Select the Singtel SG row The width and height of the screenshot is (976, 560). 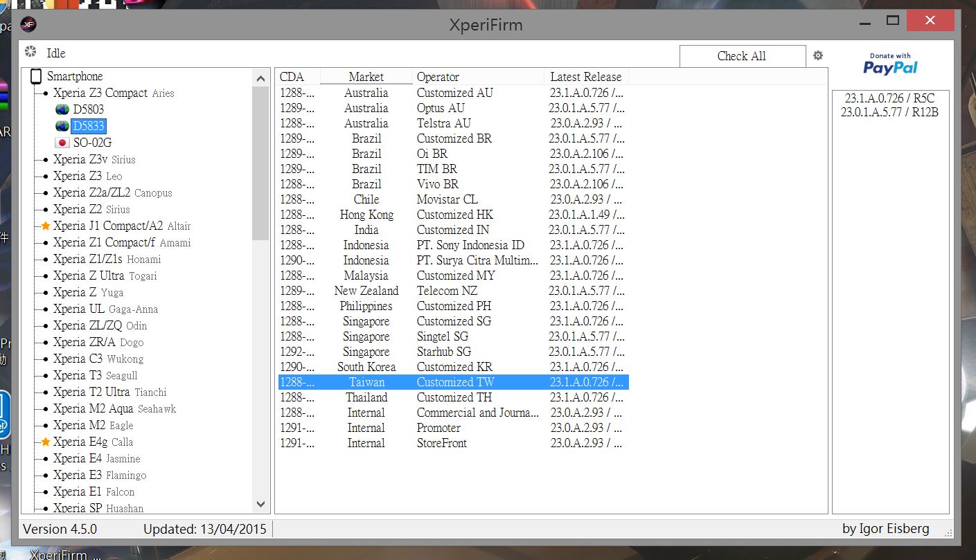[x=453, y=336]
